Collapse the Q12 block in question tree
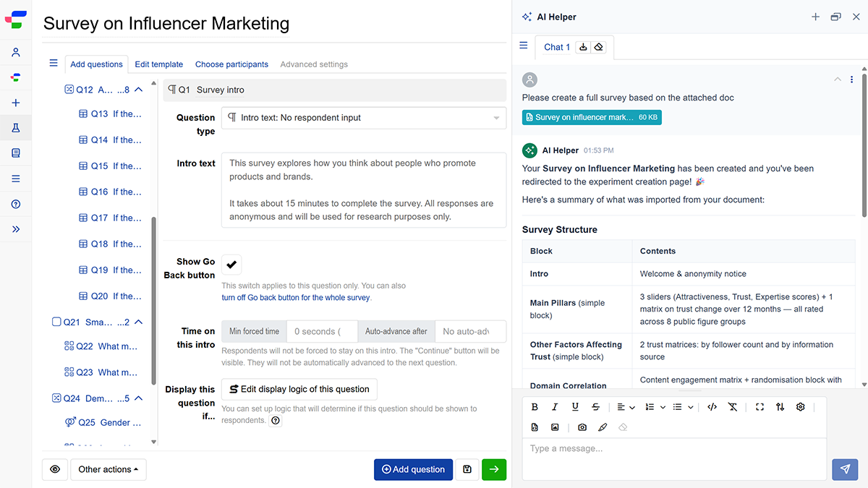 pos(139,90)
